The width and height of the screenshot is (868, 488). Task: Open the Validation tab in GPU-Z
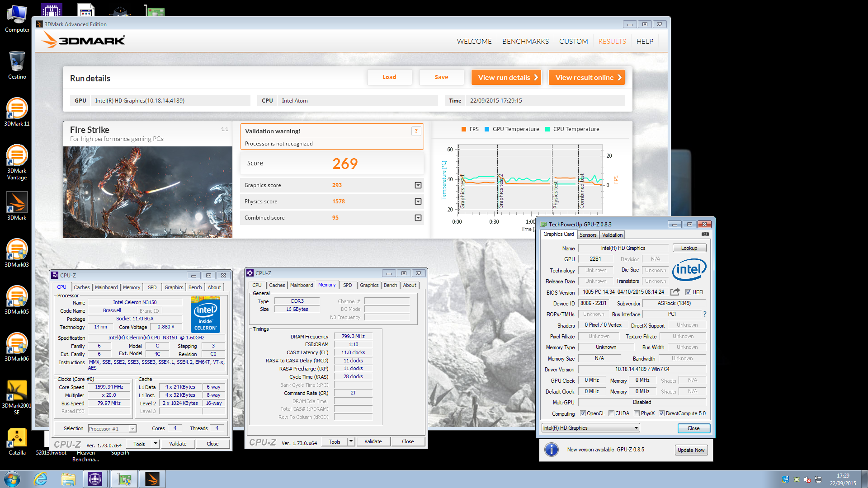(x=612, y=235)
